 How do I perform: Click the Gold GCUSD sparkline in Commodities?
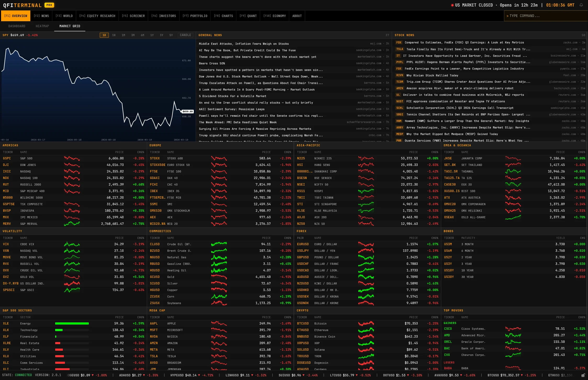[219, 277]
